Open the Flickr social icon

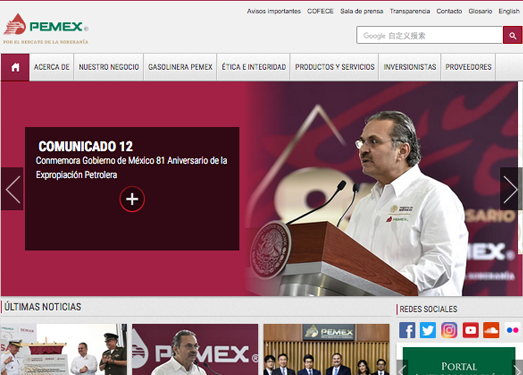(512, 330)
